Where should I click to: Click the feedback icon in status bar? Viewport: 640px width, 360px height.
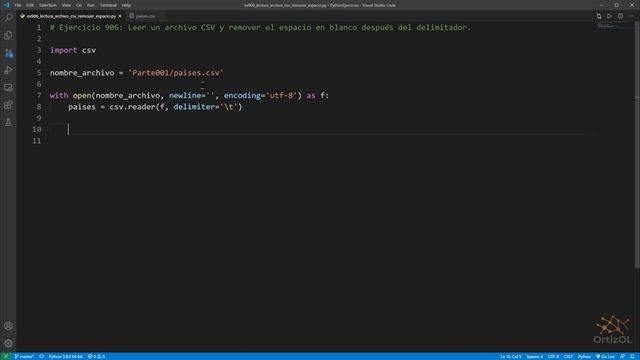click(x=622, y=356)
